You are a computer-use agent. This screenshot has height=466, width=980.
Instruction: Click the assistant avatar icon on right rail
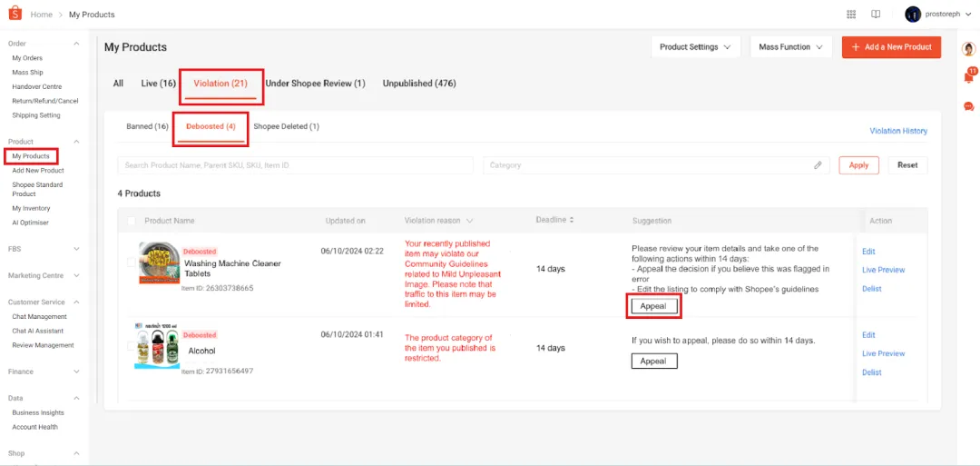[969, 49]
